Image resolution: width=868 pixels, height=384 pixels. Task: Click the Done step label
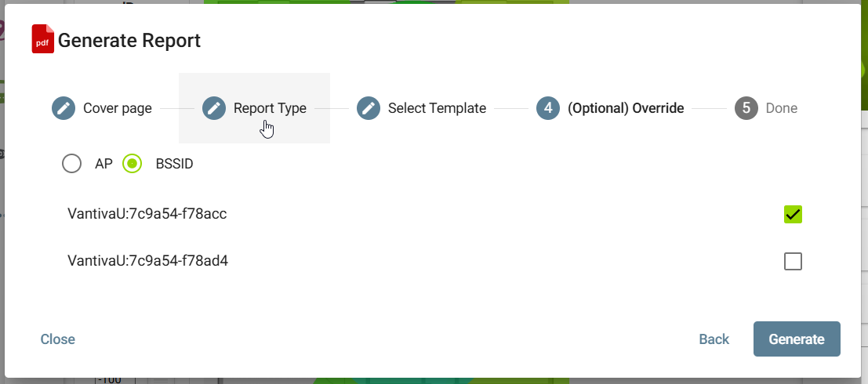781,108
